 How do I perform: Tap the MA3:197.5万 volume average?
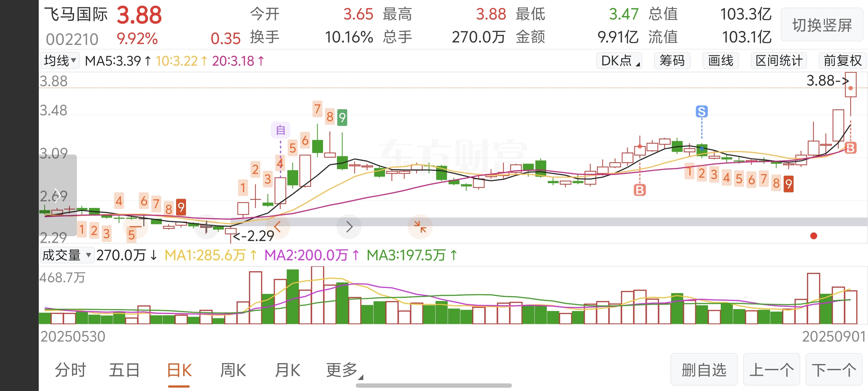pyautogui.click(x=412, y=255)
